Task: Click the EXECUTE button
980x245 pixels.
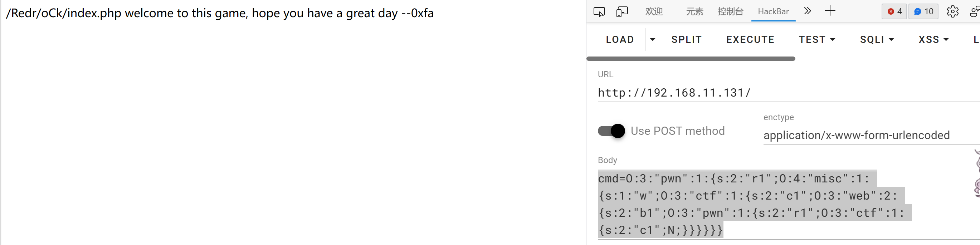Action: click(750, 39)
